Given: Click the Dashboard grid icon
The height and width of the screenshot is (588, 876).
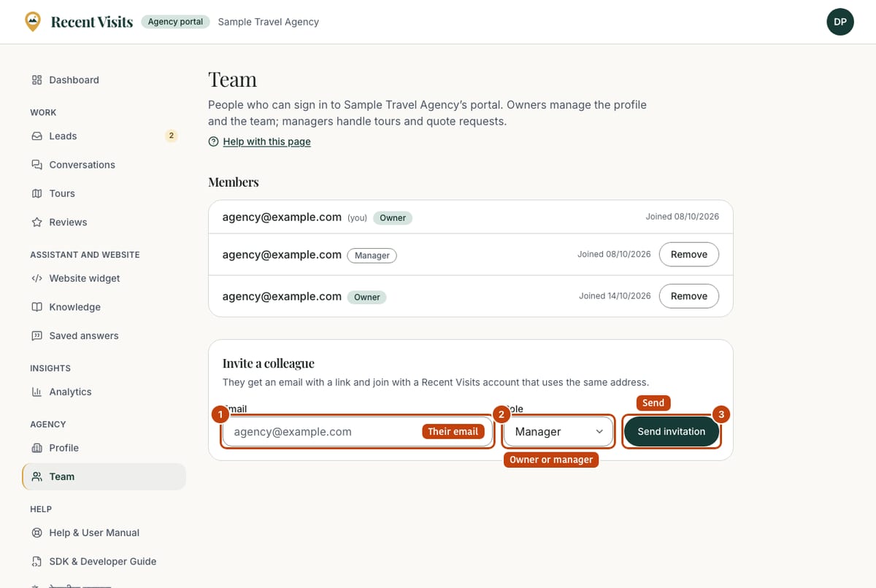Looking at the screenshot, I should click(36, 80).
